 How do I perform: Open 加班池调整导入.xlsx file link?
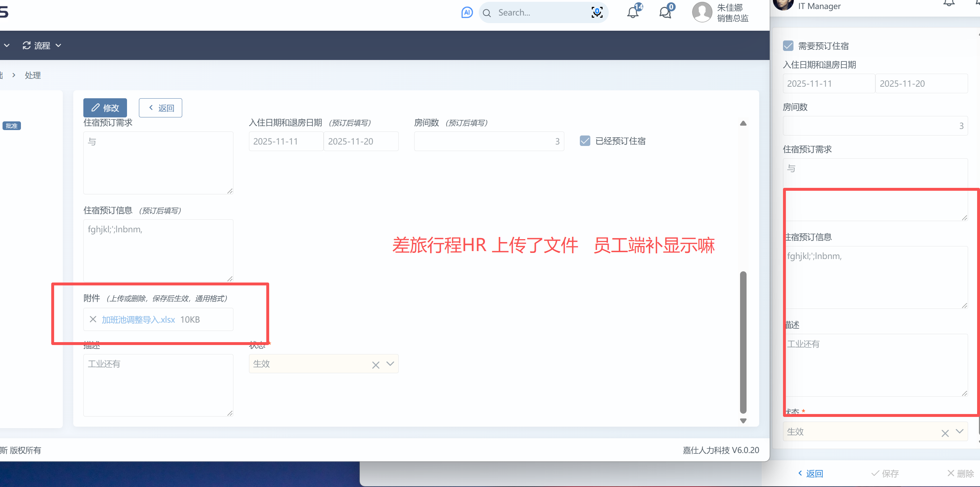pos(138,319)
